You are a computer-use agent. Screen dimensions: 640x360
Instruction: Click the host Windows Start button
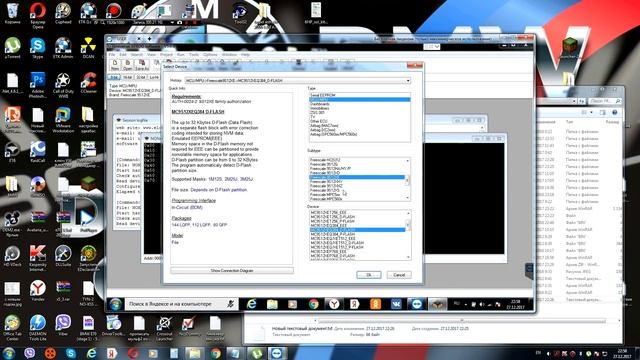(9, 353)
